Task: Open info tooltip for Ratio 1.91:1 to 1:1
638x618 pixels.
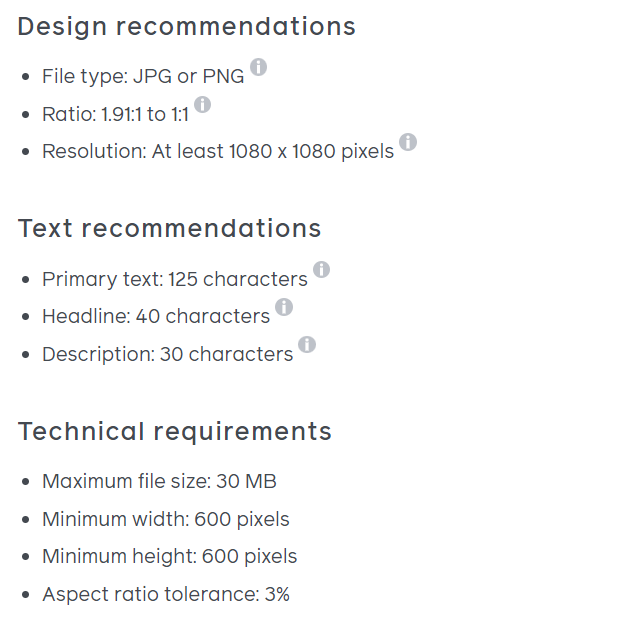Action: (202, 105)
